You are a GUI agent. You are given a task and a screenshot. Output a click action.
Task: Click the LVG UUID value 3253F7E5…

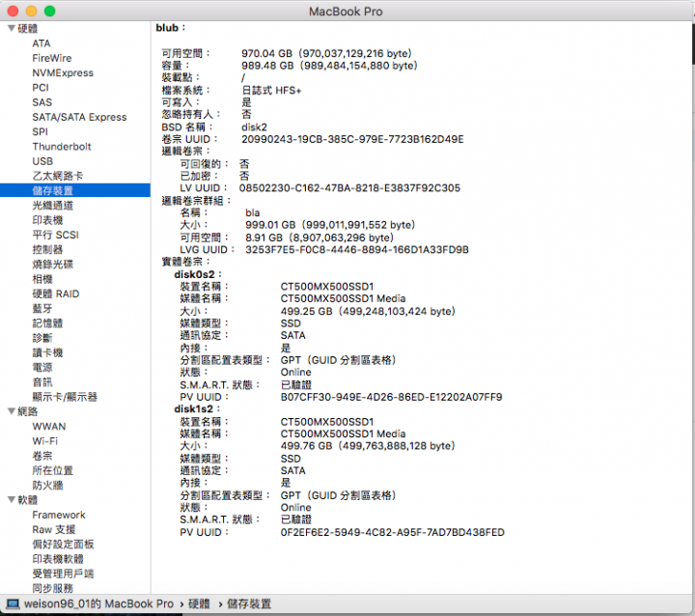[357, 250]
